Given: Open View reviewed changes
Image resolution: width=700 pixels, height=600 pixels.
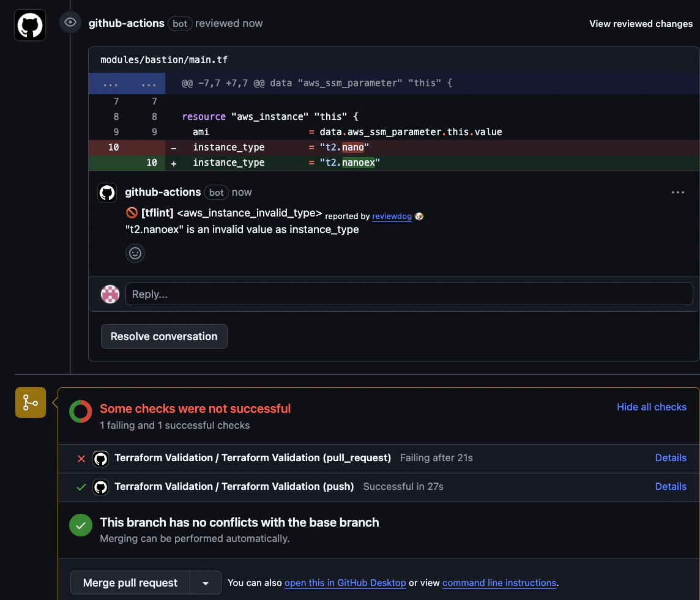Looking at the screenshot, I should 641,24.
